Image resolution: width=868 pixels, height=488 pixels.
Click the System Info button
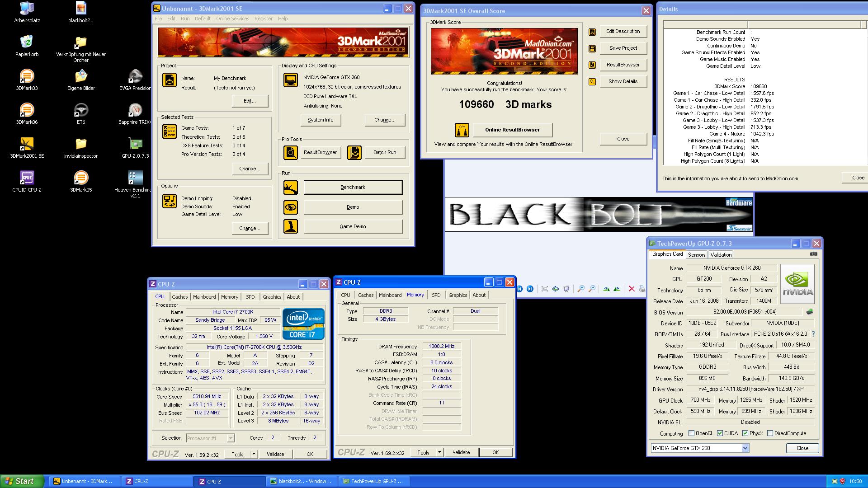tap(321, 120)
